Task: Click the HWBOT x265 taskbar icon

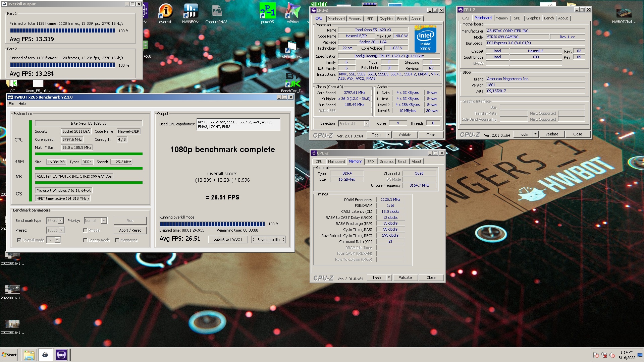Action: pyautogui.click(x=45, y=355)
